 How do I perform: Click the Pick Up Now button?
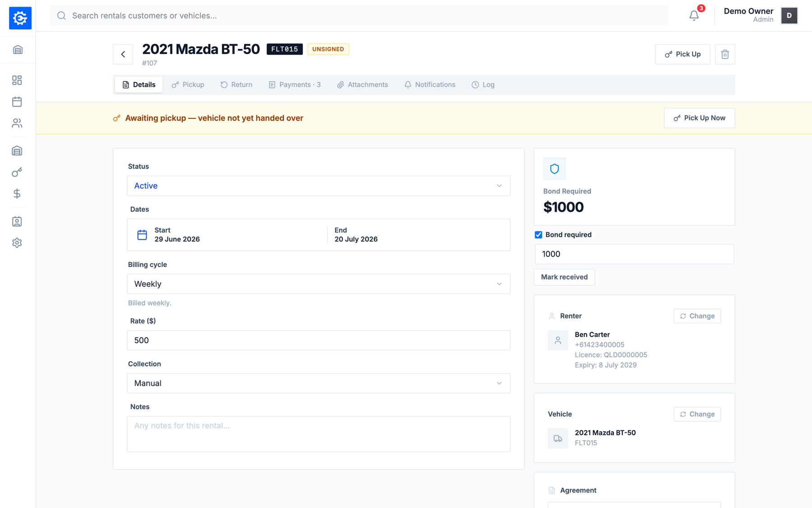pyautogui.click(x=699, y=118)
